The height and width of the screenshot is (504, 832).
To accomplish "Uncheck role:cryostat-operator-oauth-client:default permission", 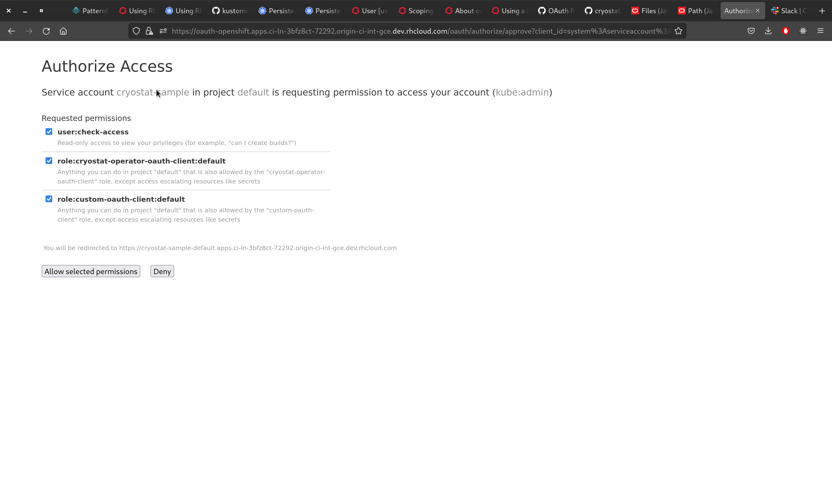I will [49, 161].
